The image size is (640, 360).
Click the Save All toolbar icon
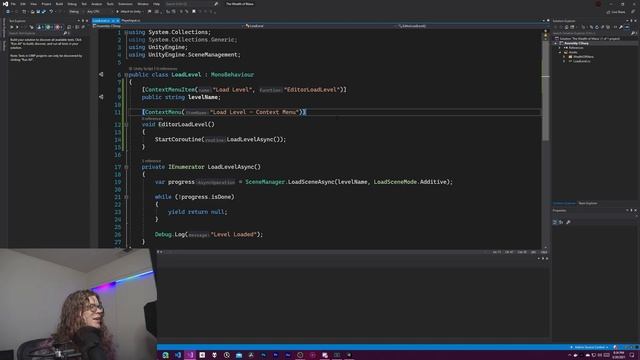pos(43,11)
